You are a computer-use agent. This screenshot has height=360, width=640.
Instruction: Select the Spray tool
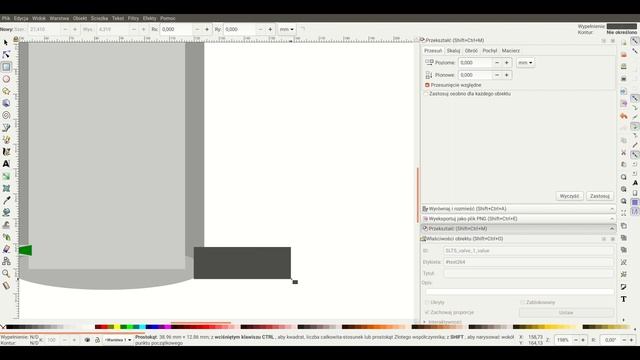pos(6,237)
